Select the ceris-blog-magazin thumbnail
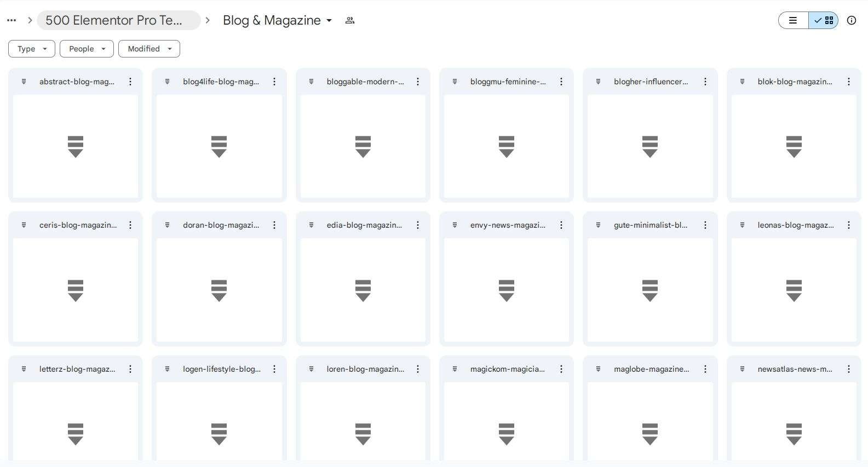The width and height of the screenshot is (868, 467). (76, 290)
